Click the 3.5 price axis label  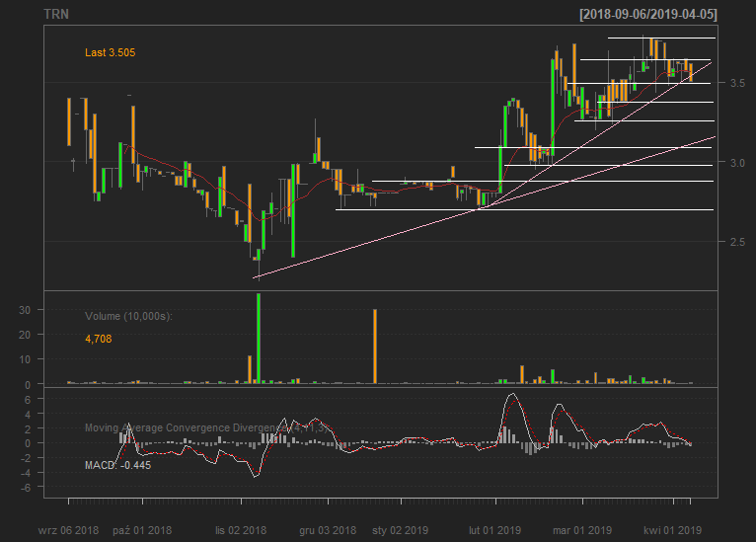point(737,83)
